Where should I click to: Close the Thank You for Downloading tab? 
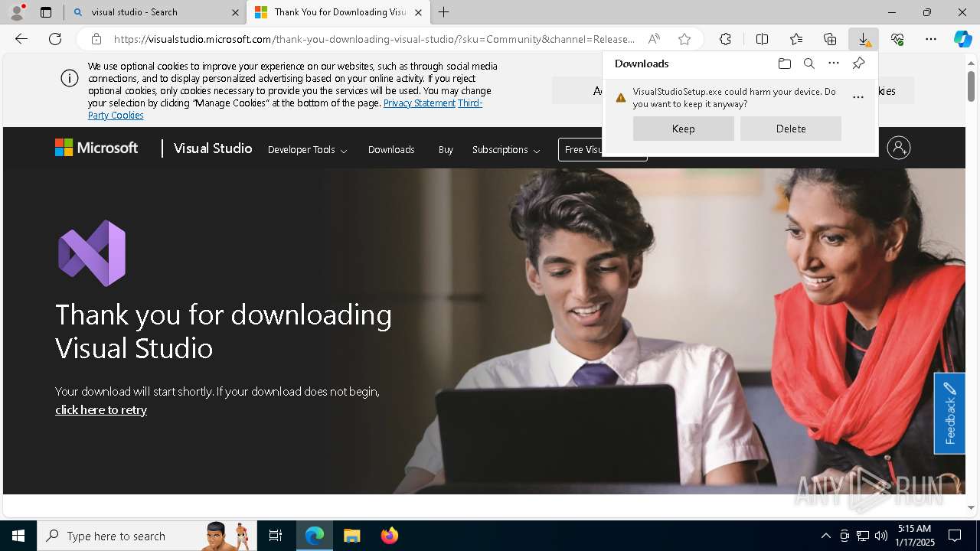coord(418,12)
